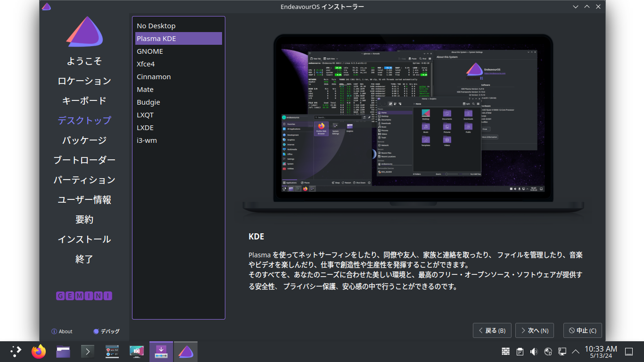Open the system monitor taskbar icon
The image size is (644, 362).
pyautogui.click(x=112, y=352)
